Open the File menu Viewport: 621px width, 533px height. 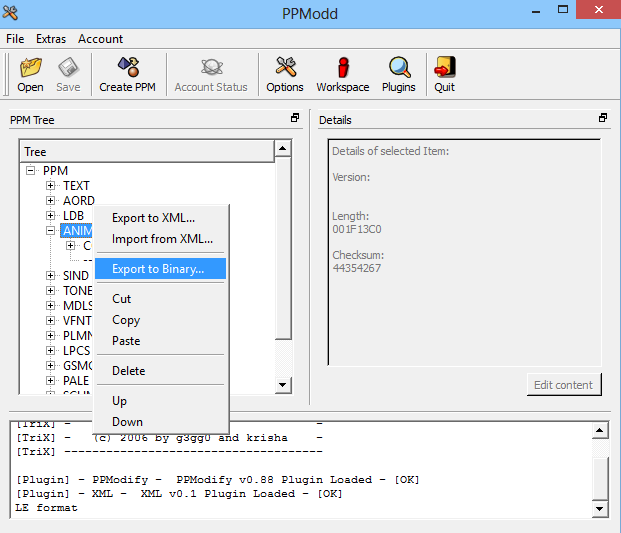[x=15, y=39]
